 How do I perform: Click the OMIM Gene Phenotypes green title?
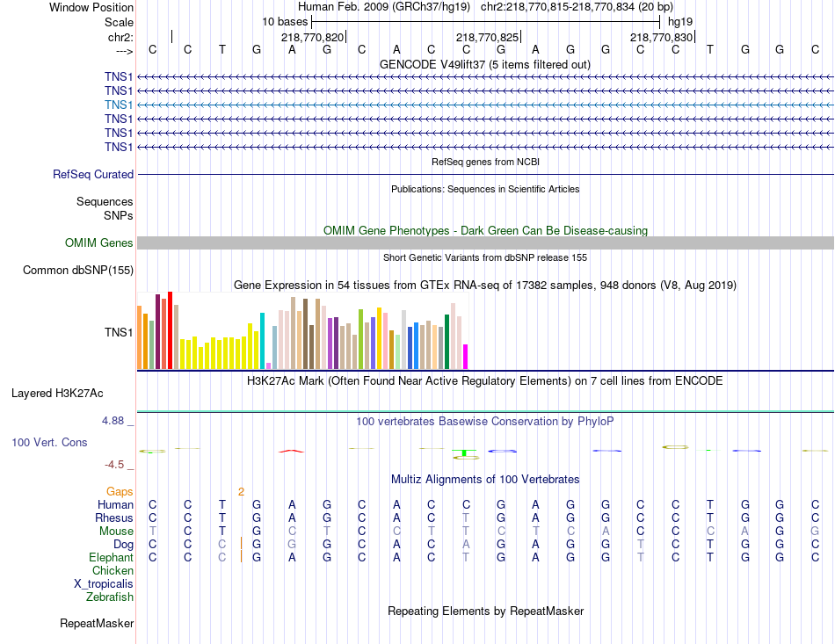click(x=485, y=230)
